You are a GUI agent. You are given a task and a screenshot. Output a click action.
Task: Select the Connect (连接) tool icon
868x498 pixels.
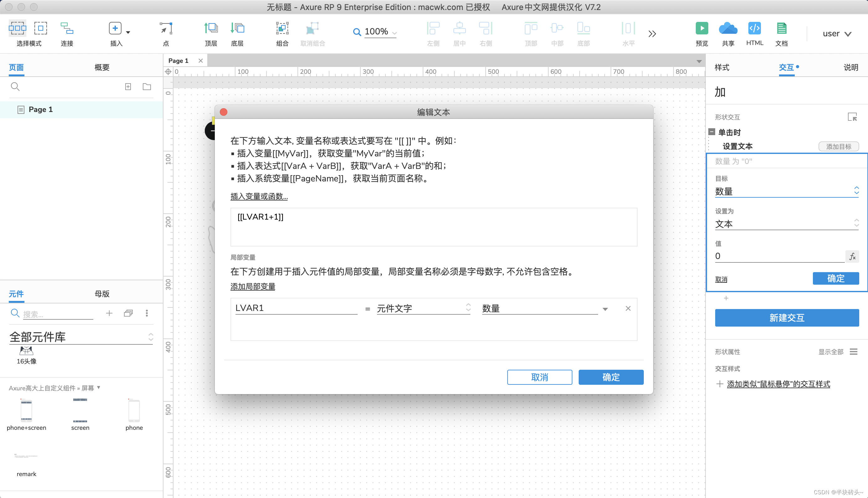tap(67, 28)
